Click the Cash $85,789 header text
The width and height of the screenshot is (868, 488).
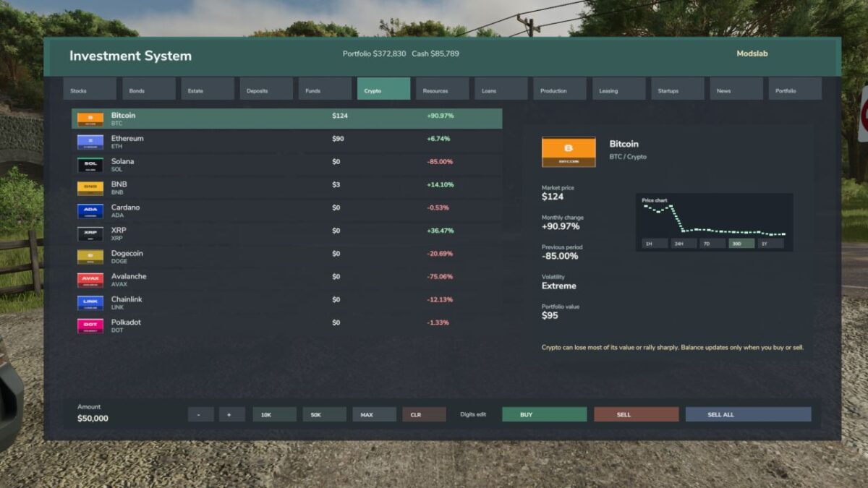tap(435, 53)
